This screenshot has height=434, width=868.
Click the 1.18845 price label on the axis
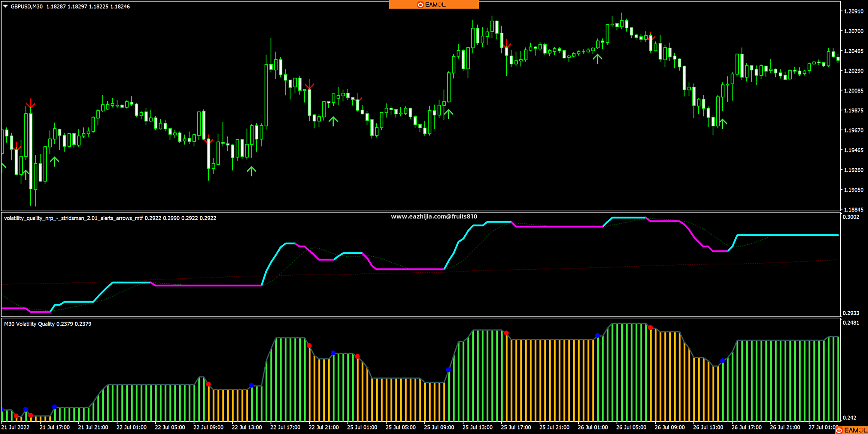coord(854,209)
